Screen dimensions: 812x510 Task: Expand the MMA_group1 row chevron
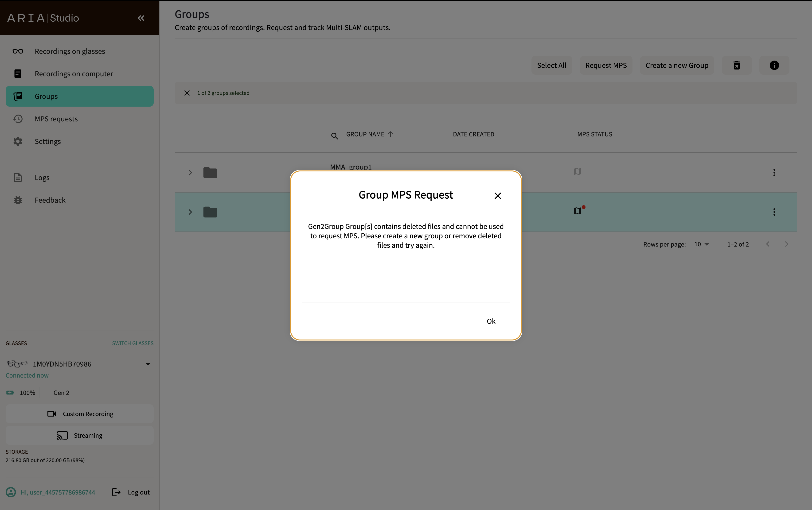click(190, 173)
